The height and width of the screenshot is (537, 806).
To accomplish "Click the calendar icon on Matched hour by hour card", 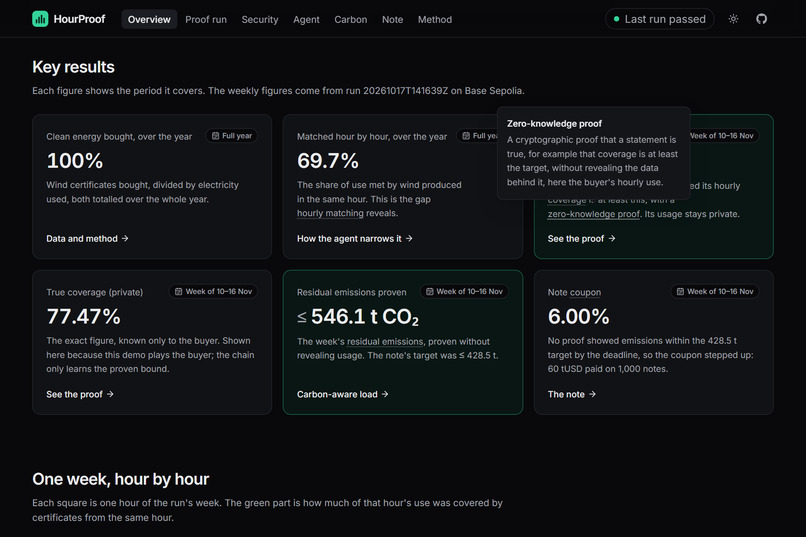I will (x=466, y=136).
